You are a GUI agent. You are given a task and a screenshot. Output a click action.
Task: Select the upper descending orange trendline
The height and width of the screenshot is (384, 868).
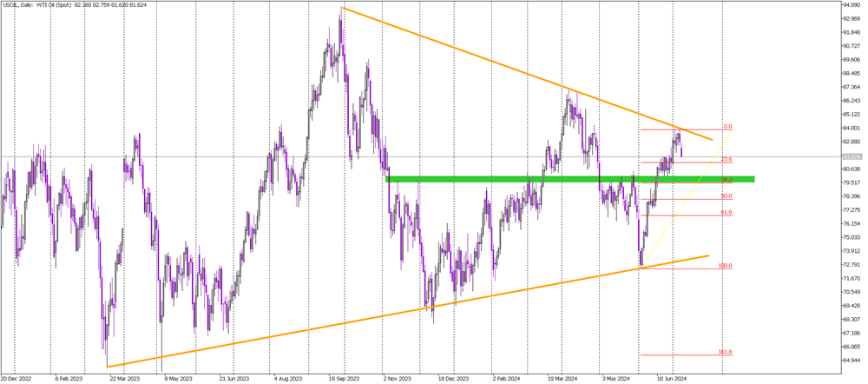pos(526,74)
